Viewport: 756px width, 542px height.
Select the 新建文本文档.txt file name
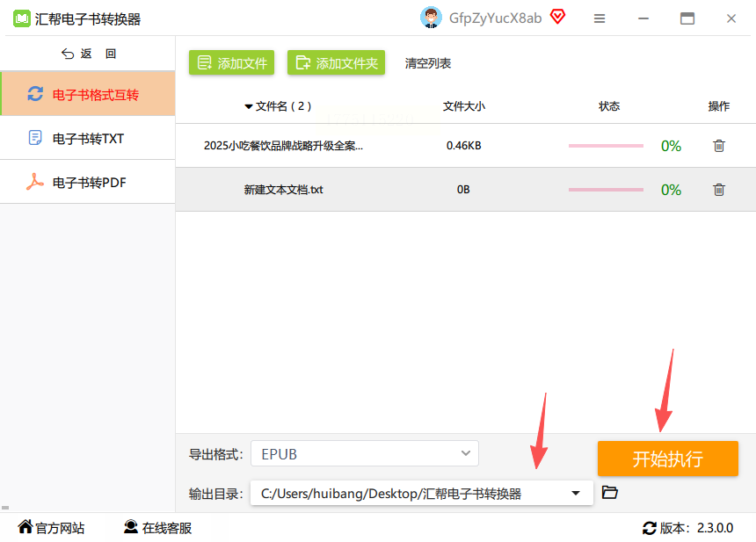coord(283,190)
